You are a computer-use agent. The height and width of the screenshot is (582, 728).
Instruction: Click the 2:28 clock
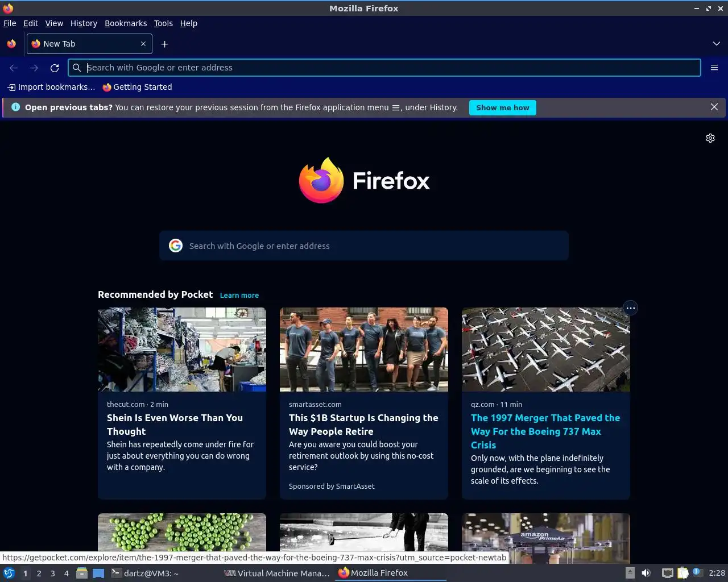click(x=717, y=573)
